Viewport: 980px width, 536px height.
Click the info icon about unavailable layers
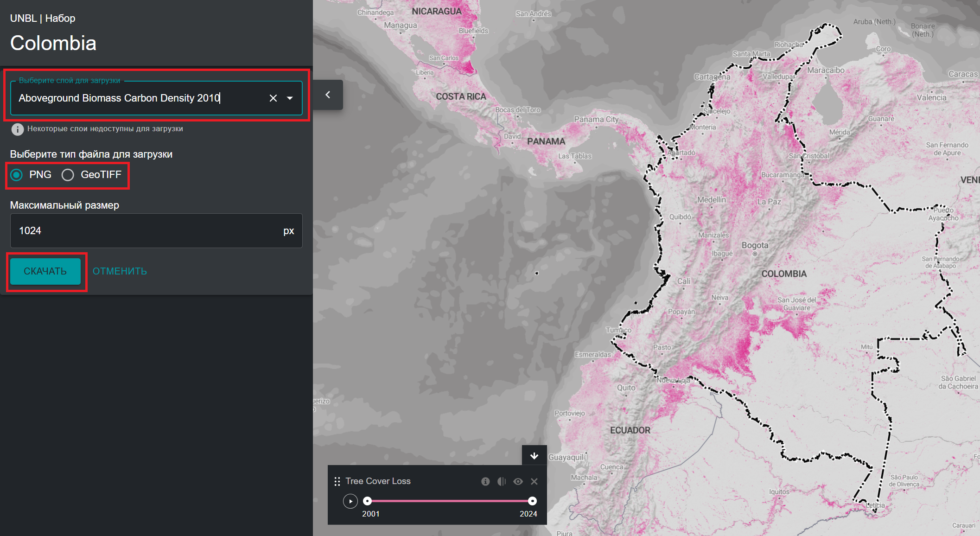(x=18, y=129)
